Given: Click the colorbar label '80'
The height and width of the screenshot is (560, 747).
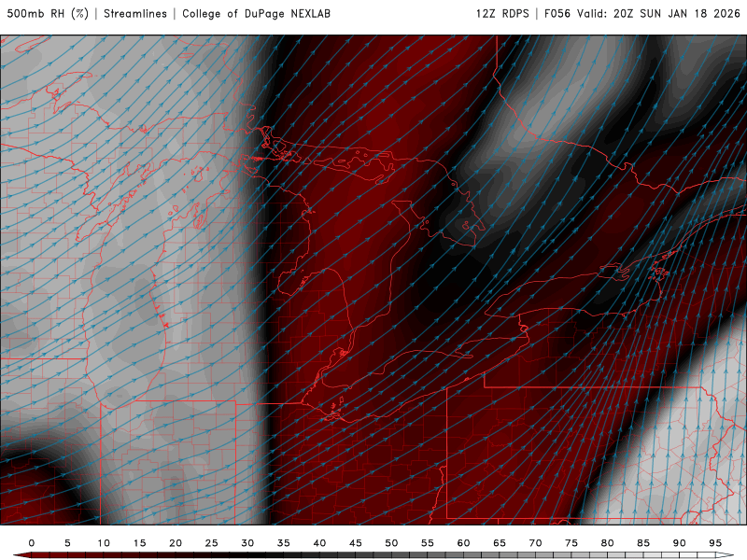Looking at the screenshot, I should [x=608, y=543].
